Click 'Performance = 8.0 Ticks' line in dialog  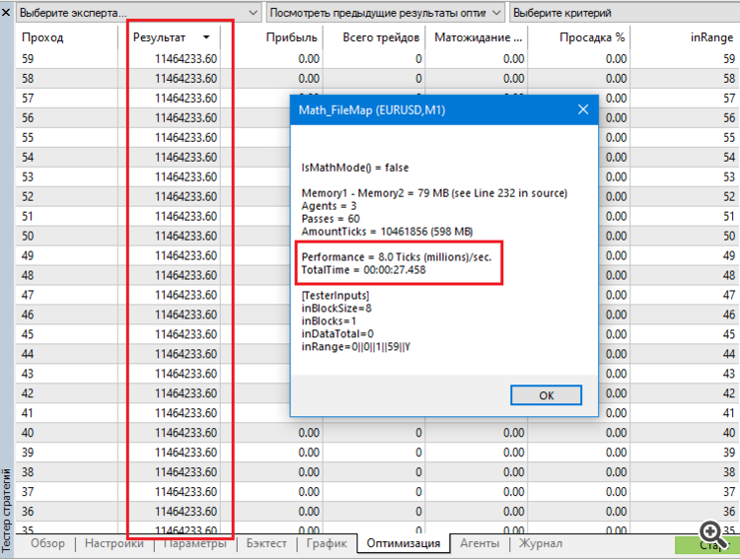(x=397, y=257)
